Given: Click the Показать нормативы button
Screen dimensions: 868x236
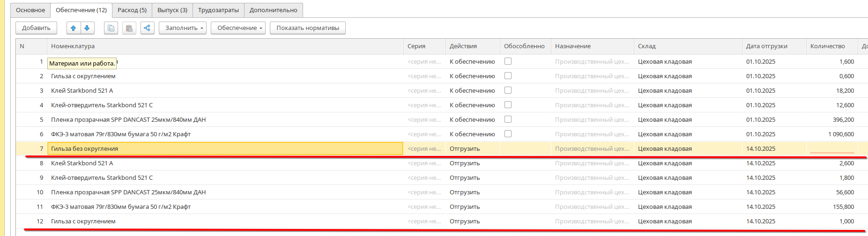Looking at the screenshot, I should 308,28.
